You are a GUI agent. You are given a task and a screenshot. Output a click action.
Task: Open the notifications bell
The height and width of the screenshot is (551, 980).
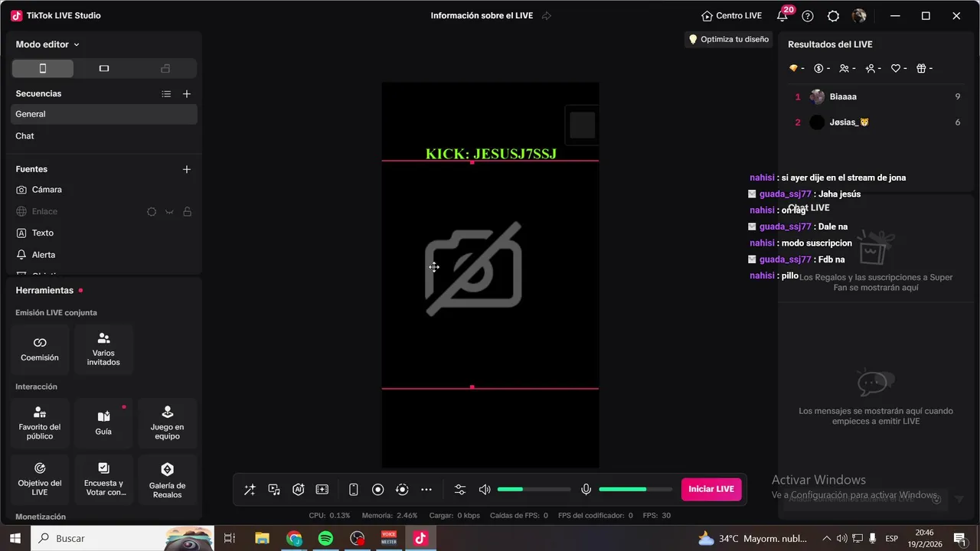(782, 16)
